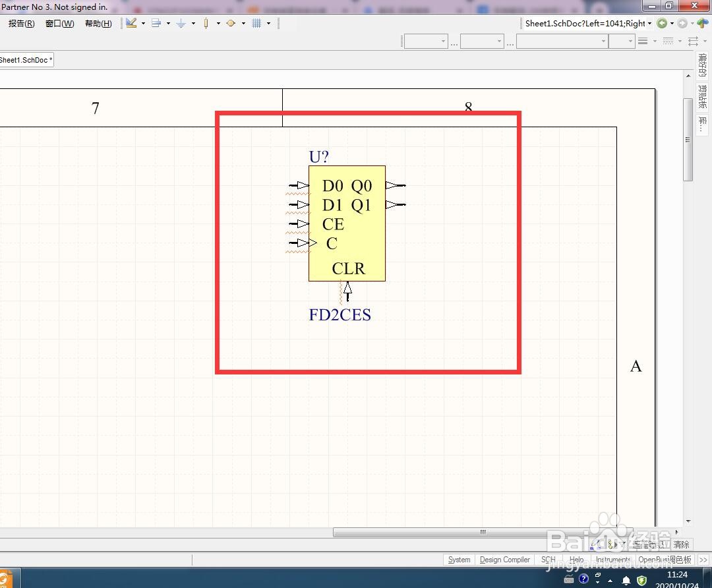Select the yellow FD2CES component body
The height and width of the screenshot is (588, 712).
(x=347, y=223)
